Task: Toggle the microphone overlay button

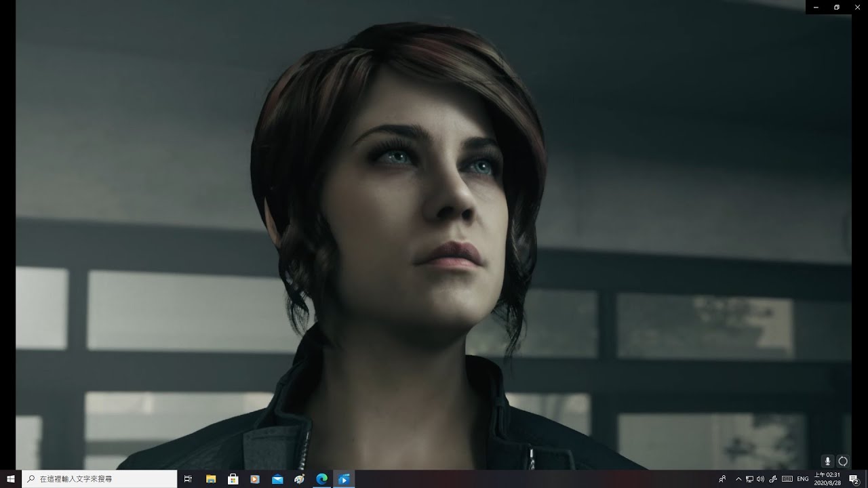Action: point(827,461)
